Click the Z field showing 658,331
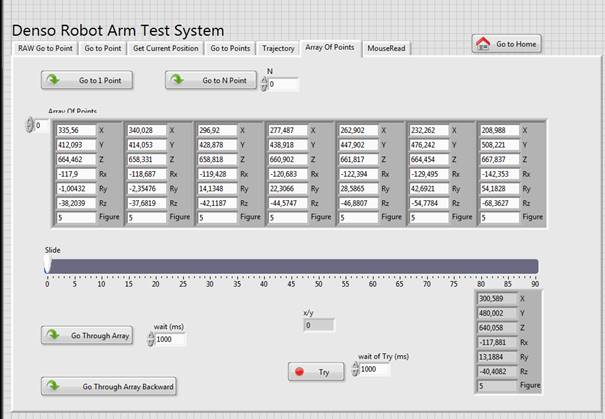This screenshot has height=419, width=605. [147, 159]
